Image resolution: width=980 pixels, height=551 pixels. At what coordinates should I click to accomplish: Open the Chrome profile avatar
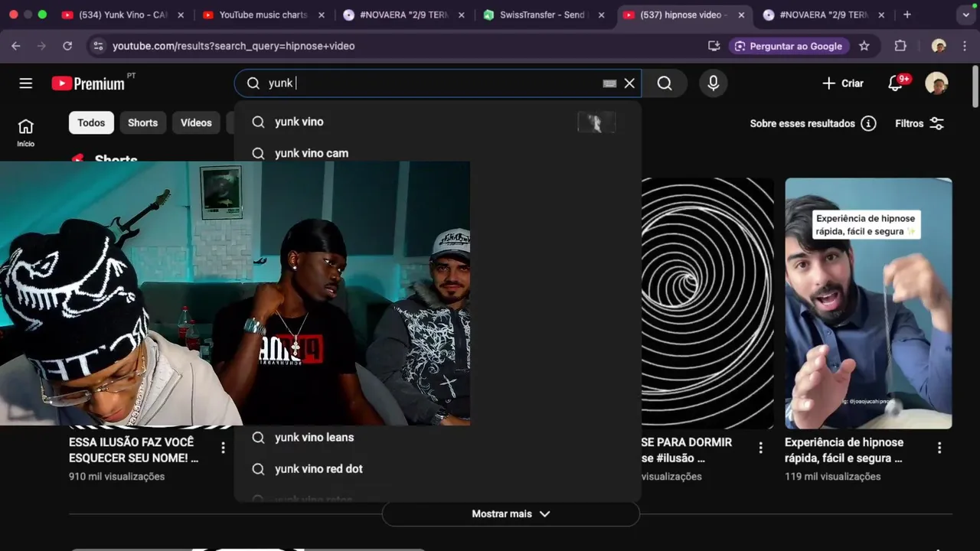pos(939,46)
